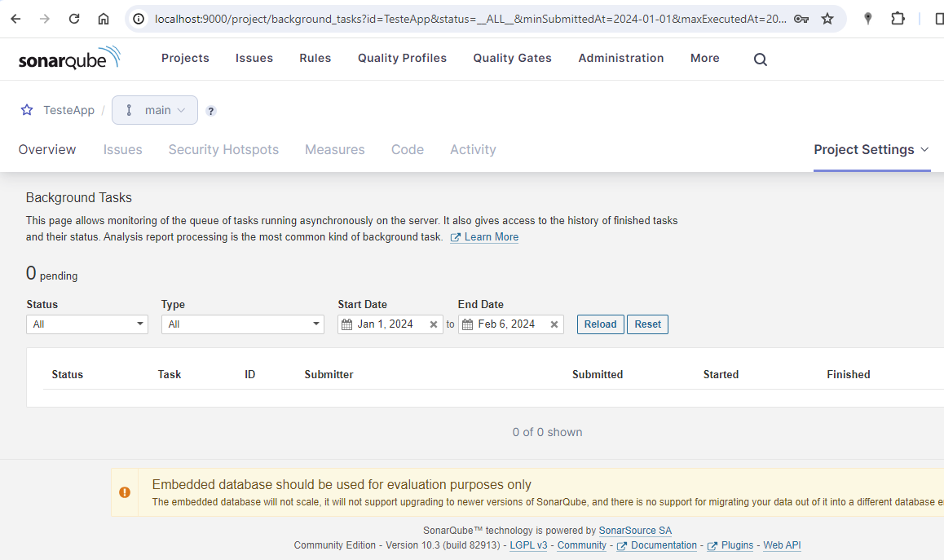Open LGPL v3 license link

[528, 545]
